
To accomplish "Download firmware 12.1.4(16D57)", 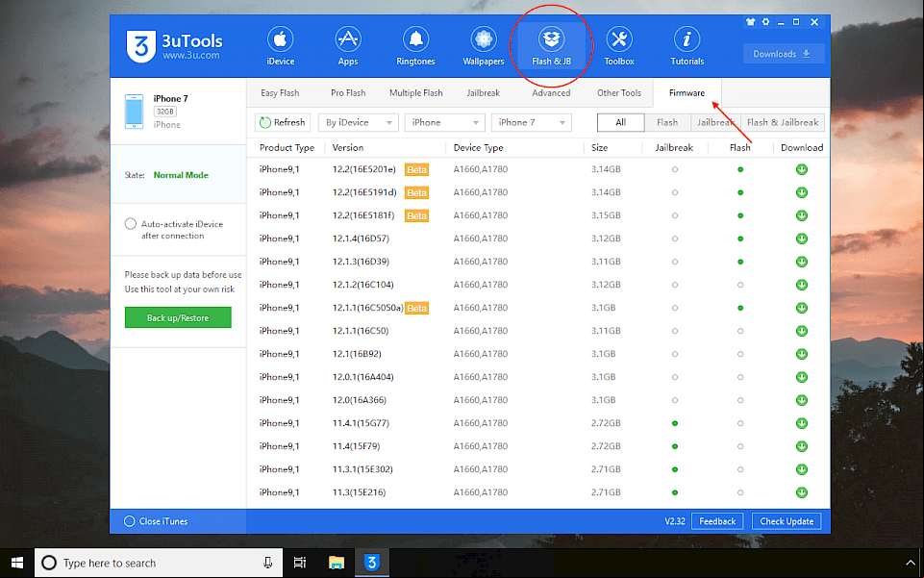I will (x=802, y=239).
